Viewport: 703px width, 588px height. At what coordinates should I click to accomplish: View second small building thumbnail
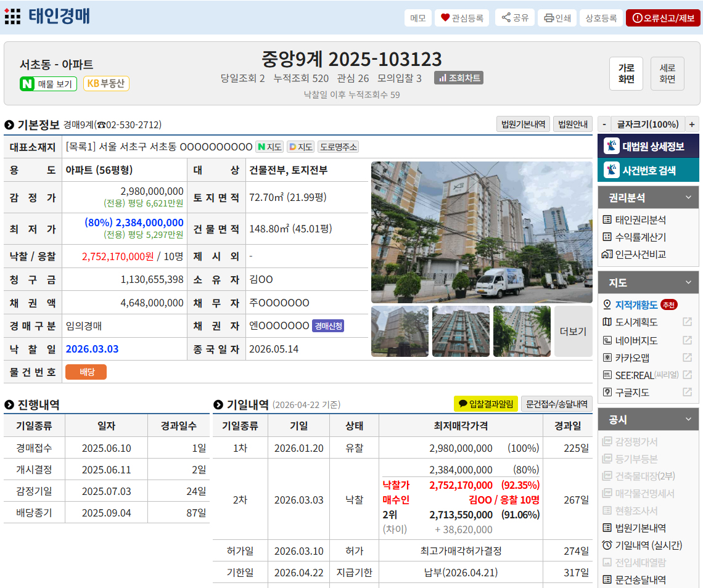tap(461, 331)
